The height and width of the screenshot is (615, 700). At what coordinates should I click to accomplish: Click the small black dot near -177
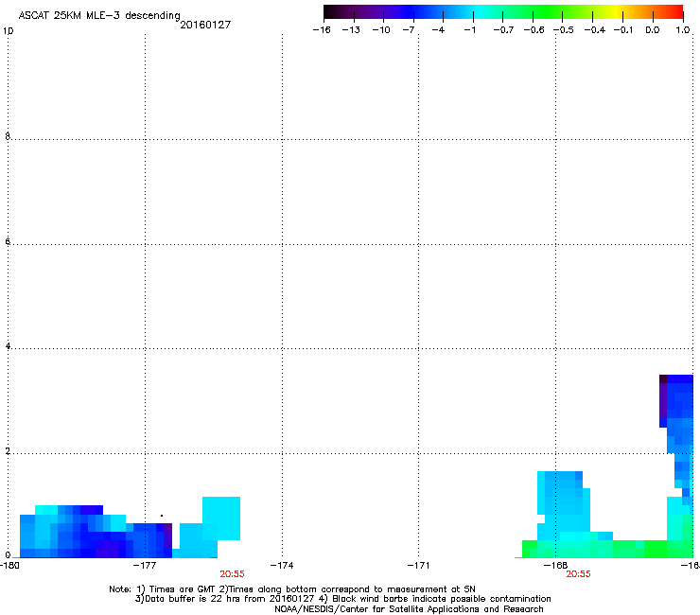pyautogui.click(x=162, y=516)
